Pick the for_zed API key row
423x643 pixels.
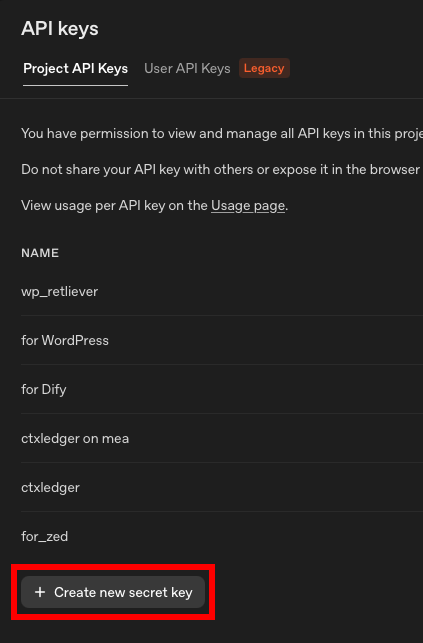tap(222, 536)
